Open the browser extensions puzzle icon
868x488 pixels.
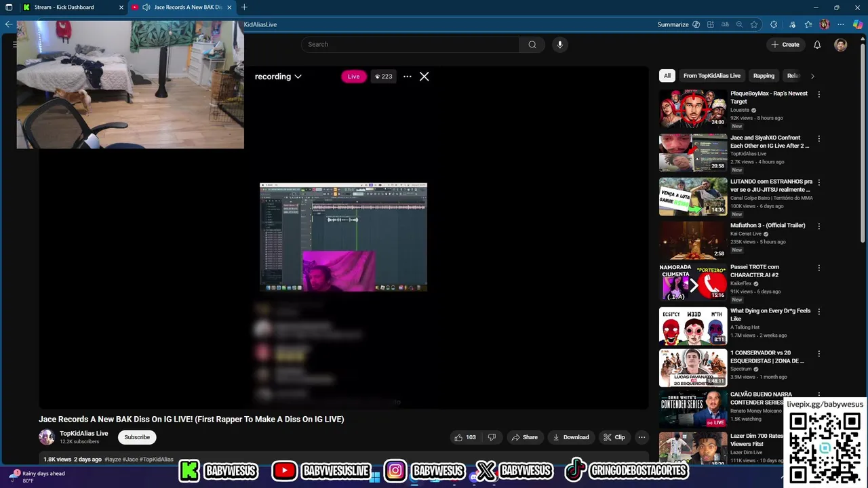774,24
